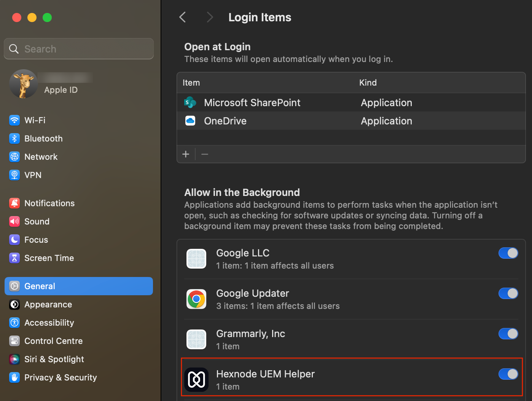Click the OneDrive cloud icon
The image size is (532, 401).
(x=190, y=121)
